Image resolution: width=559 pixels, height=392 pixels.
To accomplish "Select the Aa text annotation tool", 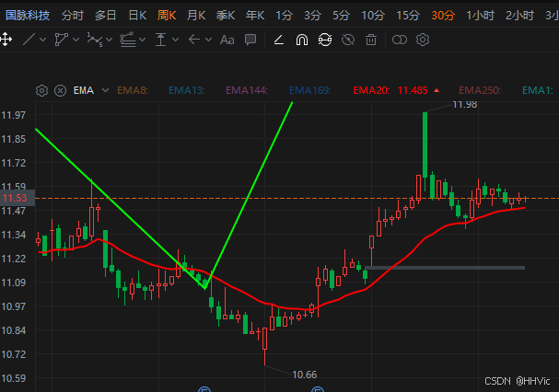I will pyautogui.click(x=227, y=40).
